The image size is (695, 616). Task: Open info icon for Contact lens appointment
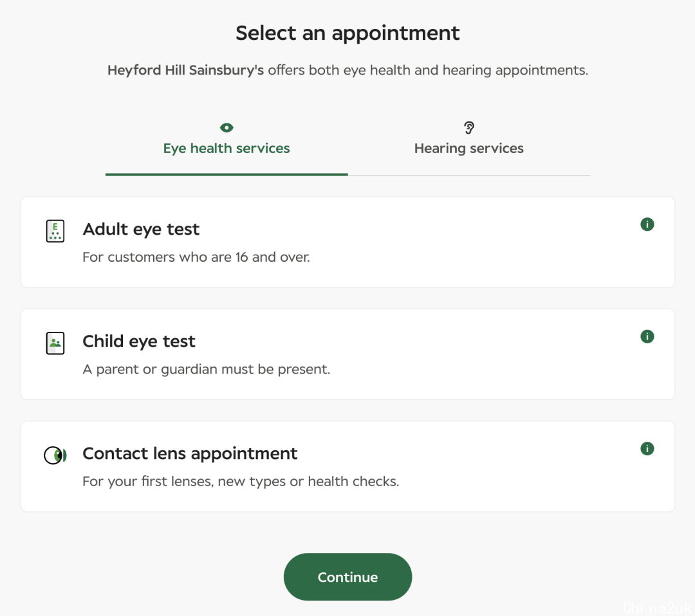tap(647, 449)
